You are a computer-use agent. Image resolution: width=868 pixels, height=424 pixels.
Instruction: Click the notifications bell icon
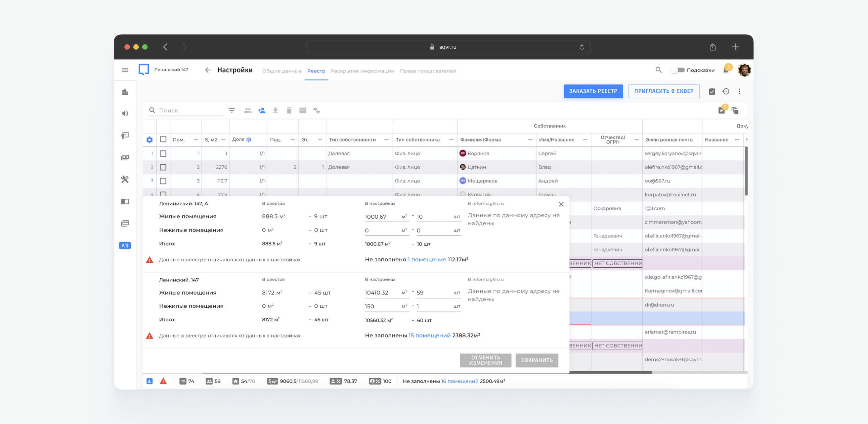(725, 71)
